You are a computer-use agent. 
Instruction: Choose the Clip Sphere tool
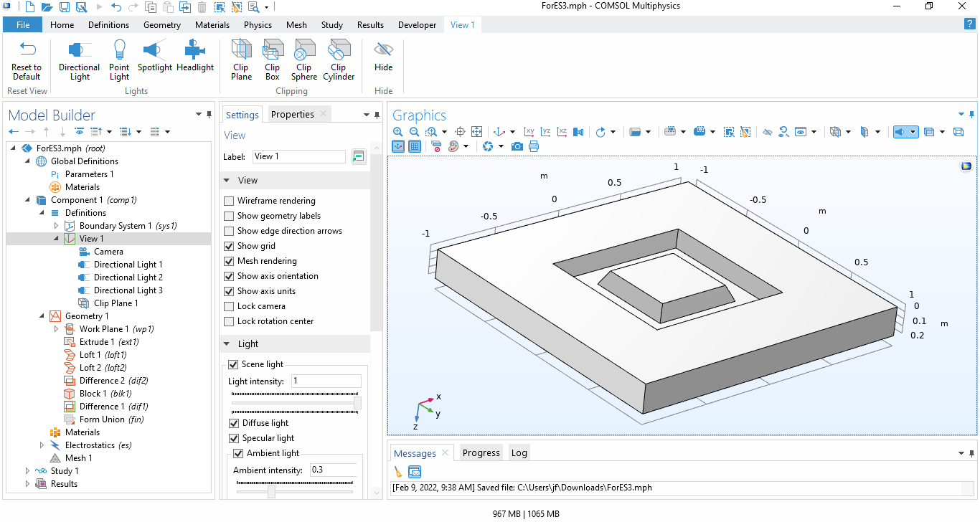coord(303,60)
